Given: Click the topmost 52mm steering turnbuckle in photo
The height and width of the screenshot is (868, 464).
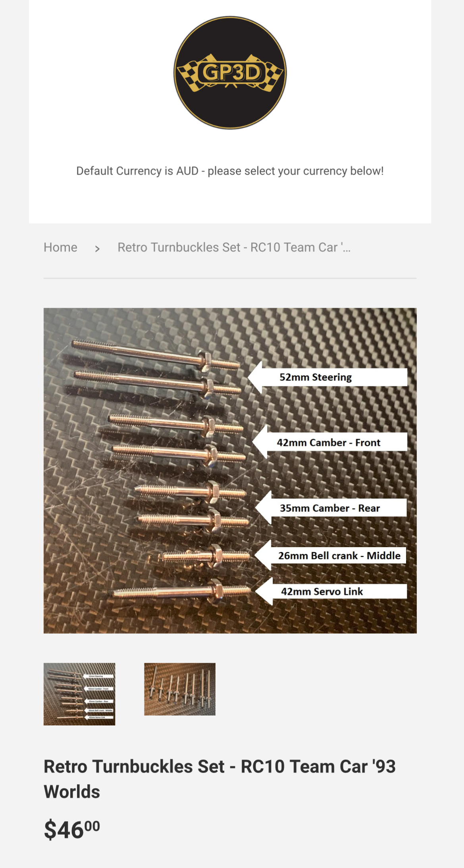Looking at the screenshot, I should tap(156, 354).
